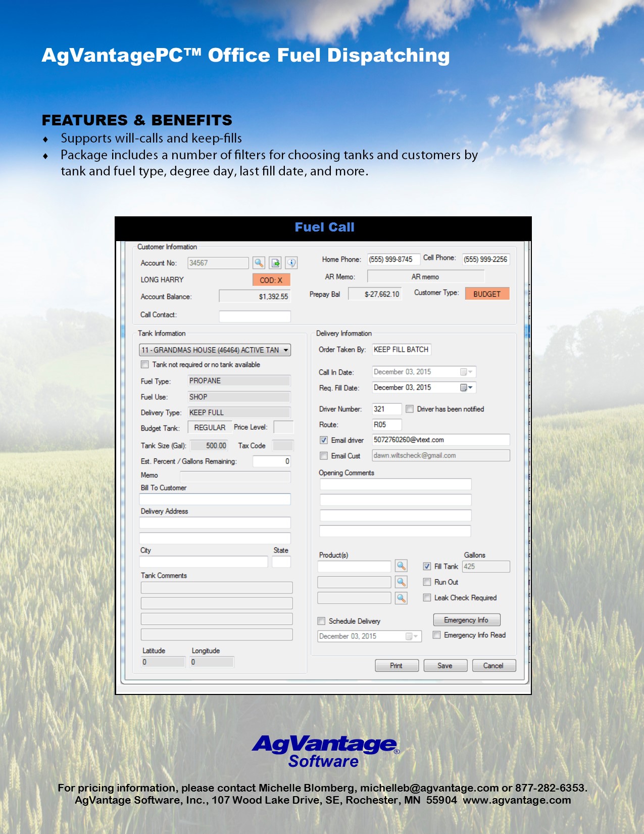644x834 pixels.
Task: Click the Tax Code field
Action: tap(283, 446)
